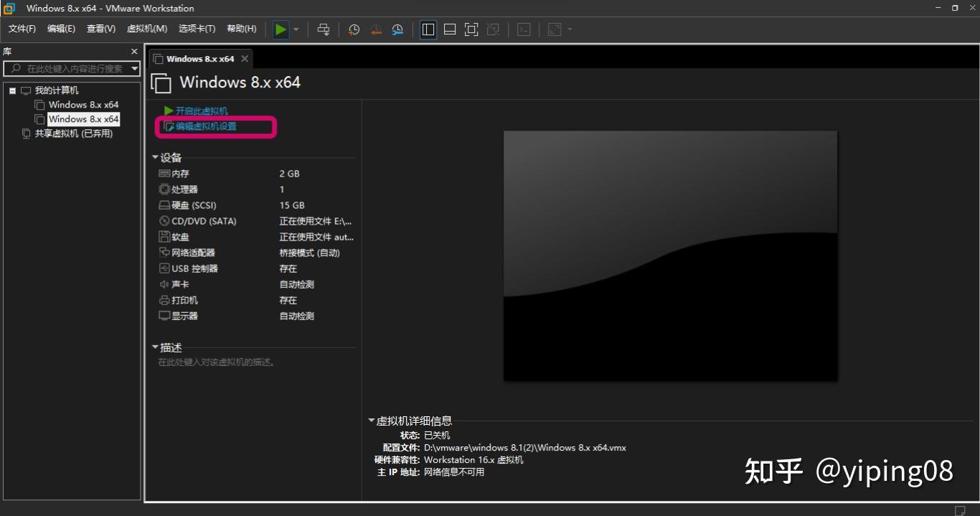The width and height of the screenshot is (980, 516).
Task: Click the 内存 memory device icon
Action: click(164, 174)
